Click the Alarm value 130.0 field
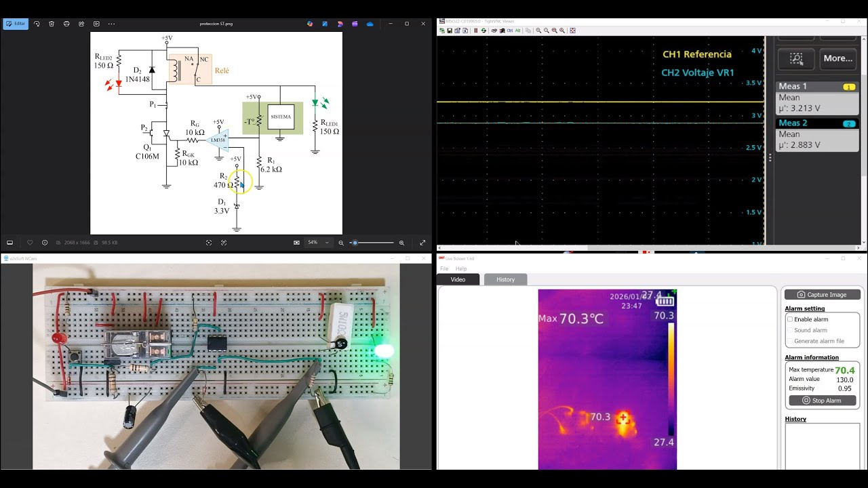 tap(844, 380)
